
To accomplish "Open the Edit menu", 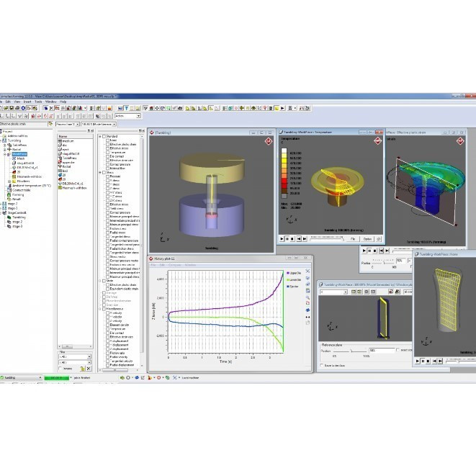I will (x=8, y=102).
